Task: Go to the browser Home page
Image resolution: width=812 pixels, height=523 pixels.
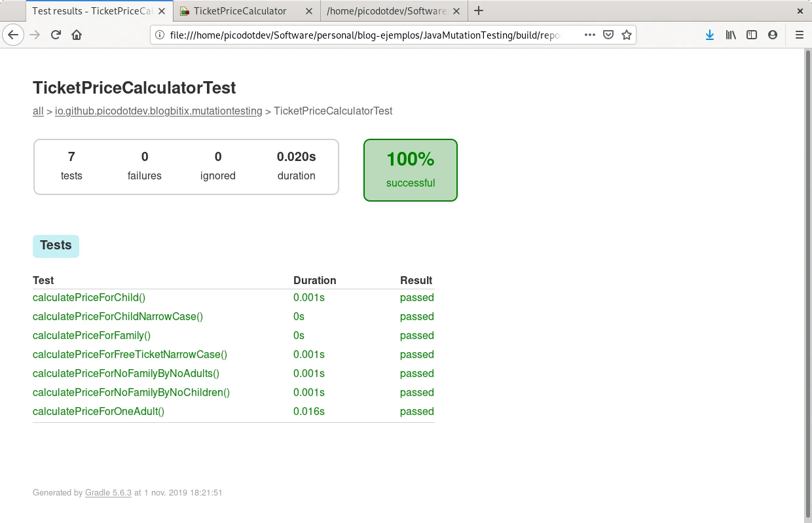Action: [77, 35]
